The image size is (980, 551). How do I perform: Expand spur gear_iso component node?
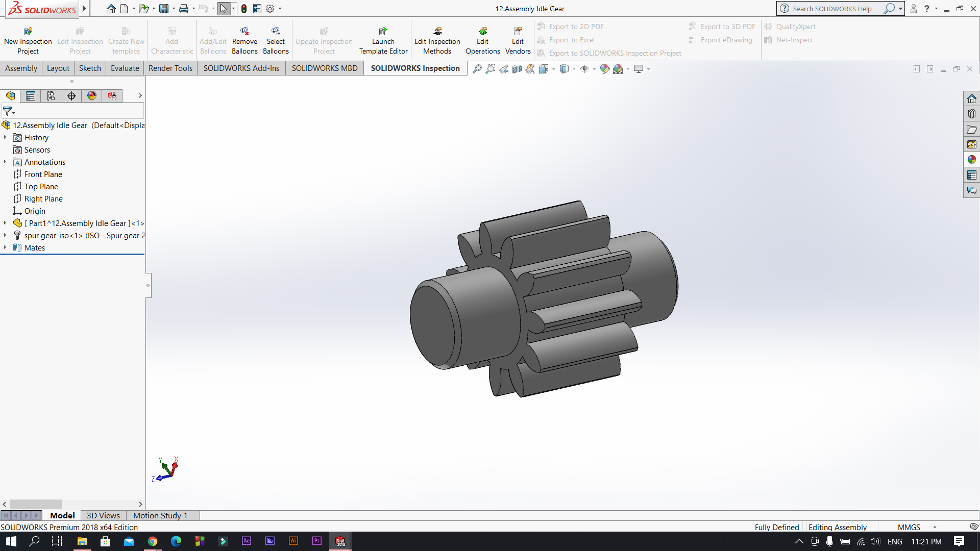[5, 235]
